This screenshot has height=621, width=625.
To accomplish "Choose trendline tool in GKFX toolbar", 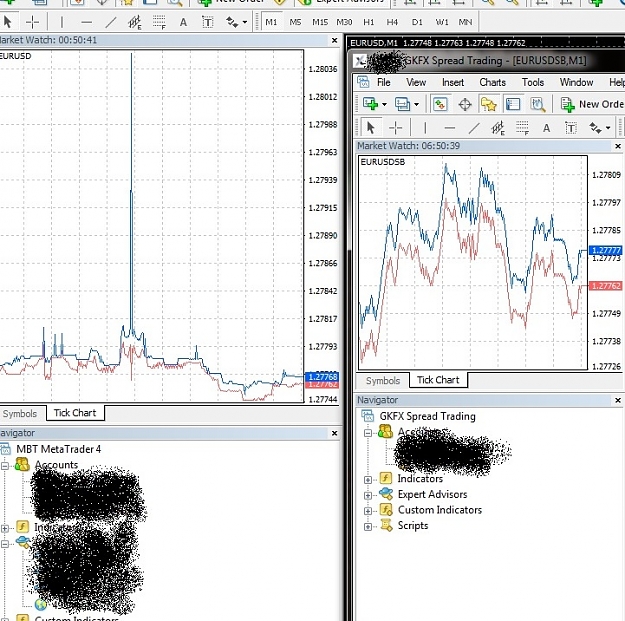I will 474,128.
